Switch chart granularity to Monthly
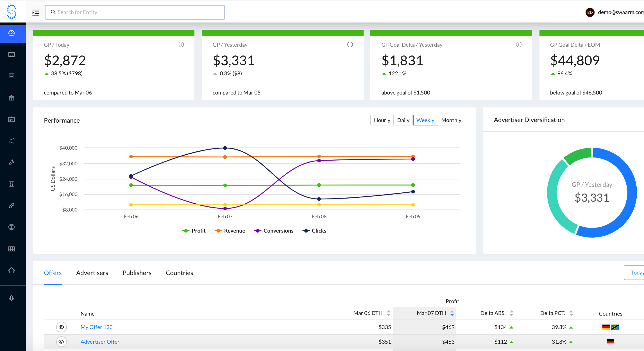644x351 pixels. (451, 120)
